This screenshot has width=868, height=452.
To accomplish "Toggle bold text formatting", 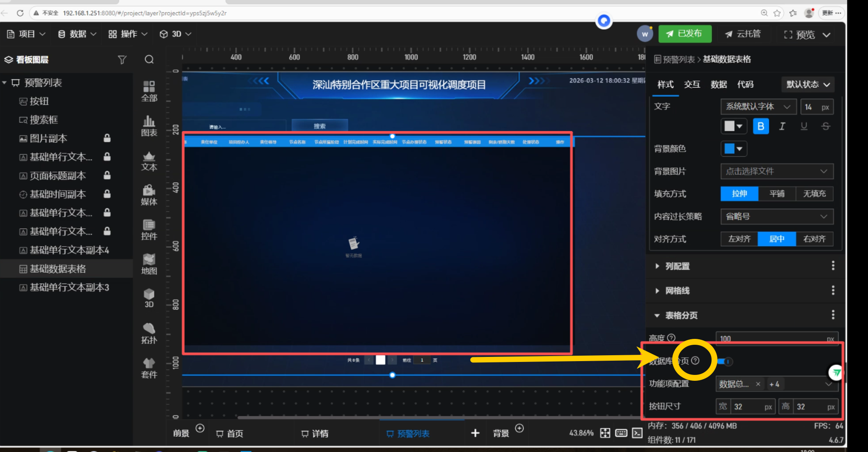I will (x=761, y=126).
